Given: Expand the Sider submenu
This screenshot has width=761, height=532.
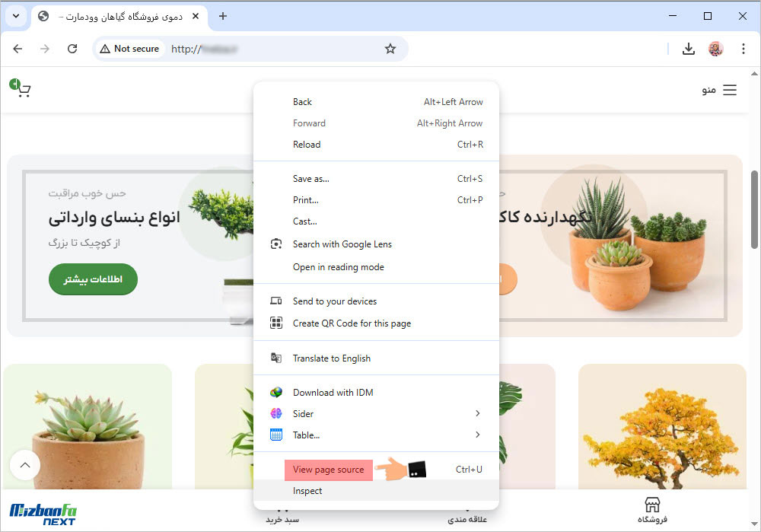Looking at the screenshot, I should point(477,413).
